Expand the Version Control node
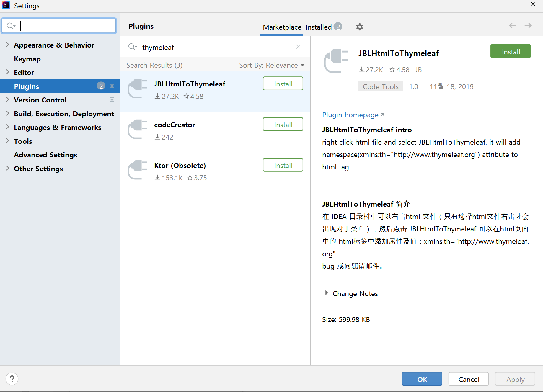543x392 pixels. coord(8,99)
